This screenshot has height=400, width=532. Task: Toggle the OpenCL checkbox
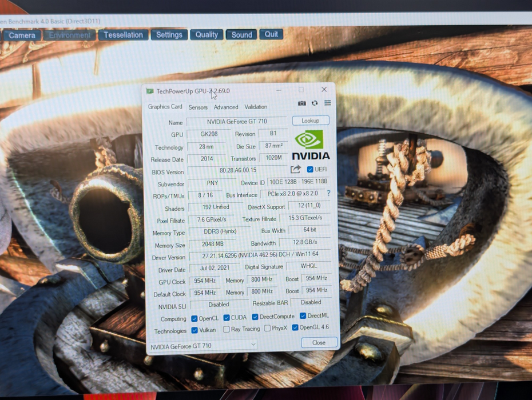tap(194, 318)
